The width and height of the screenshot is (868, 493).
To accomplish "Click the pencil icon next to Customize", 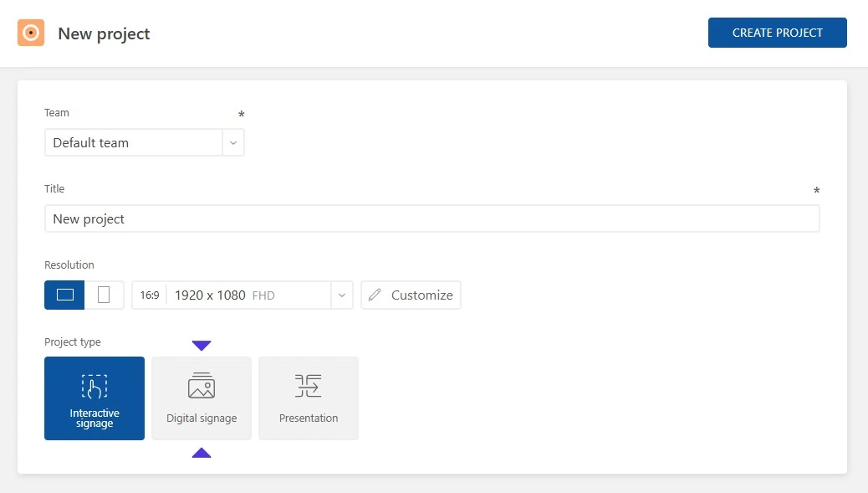I will (375, 295).
